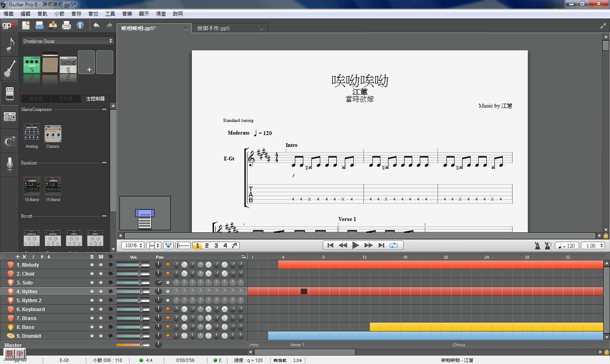Open the multitrack view dropdown icon
The image size is (610, 364).
[168, 245]
